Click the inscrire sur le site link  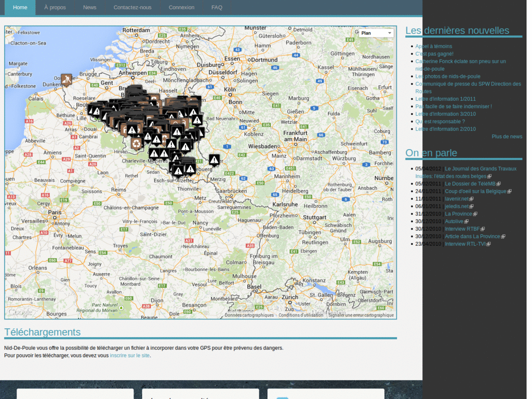click(x=129, y=355)
